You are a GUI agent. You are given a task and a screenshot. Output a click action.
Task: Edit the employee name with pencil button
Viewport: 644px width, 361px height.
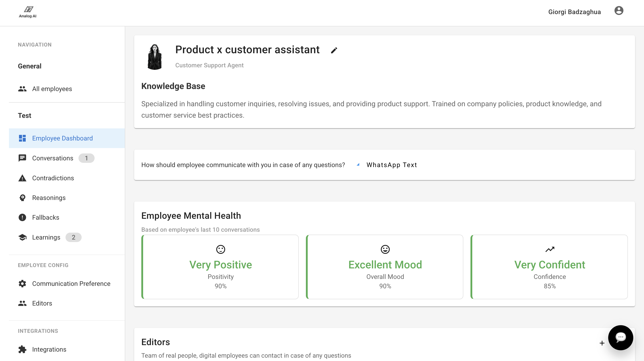pos(334,51)
